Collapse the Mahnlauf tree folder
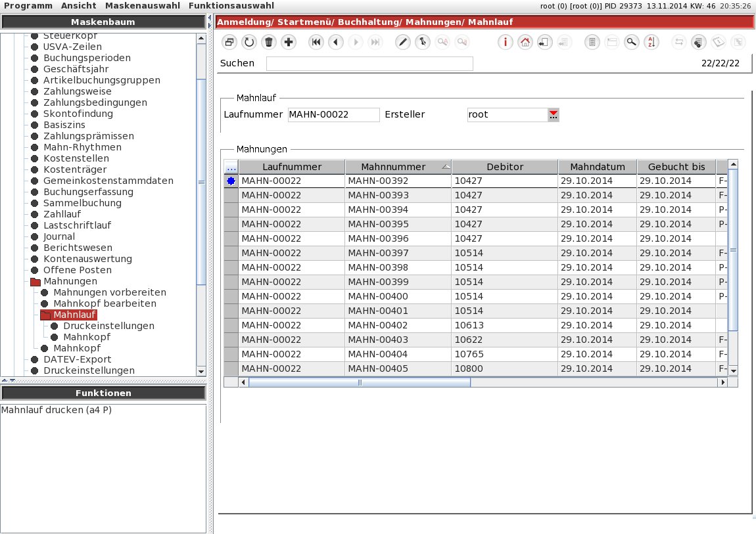 pos(46,315)
